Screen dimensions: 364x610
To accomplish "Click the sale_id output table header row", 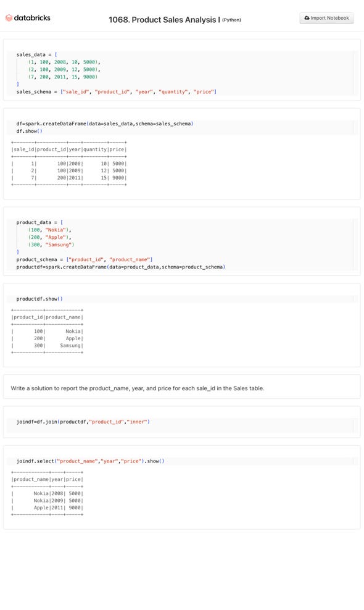I will pos(69,149).
